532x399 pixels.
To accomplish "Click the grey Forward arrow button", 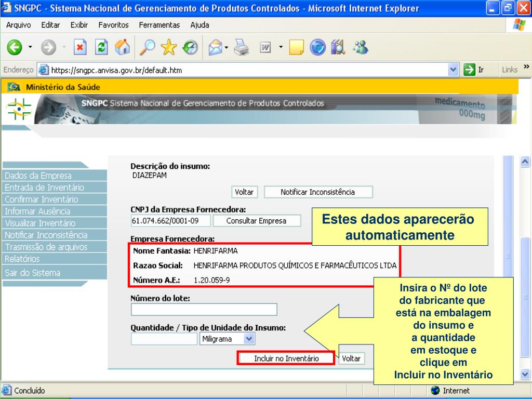I will (x=48, y=47).
